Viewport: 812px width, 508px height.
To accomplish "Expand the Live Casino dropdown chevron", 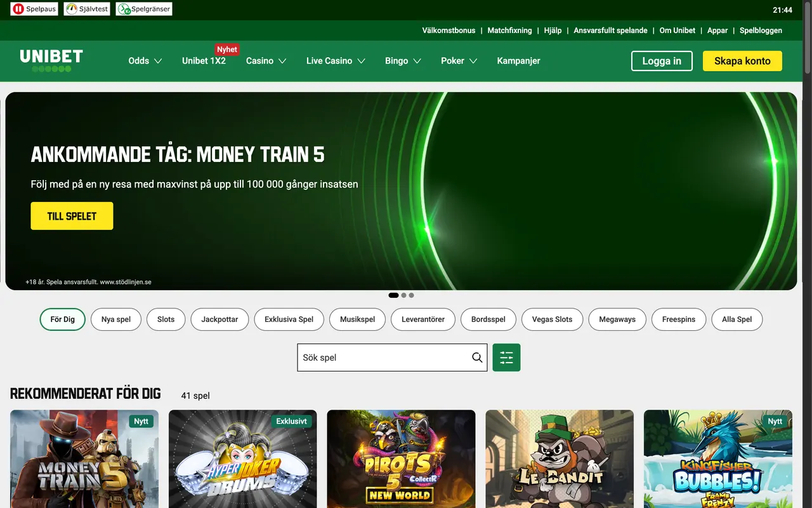I will click(361, 61).
